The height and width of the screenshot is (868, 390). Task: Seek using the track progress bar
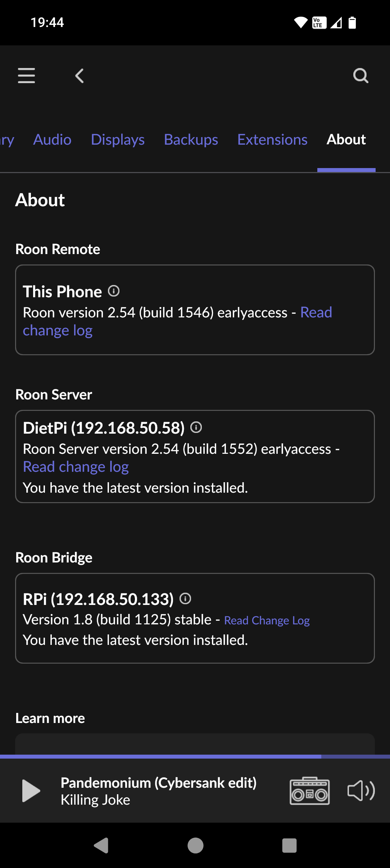click(195, 756)
